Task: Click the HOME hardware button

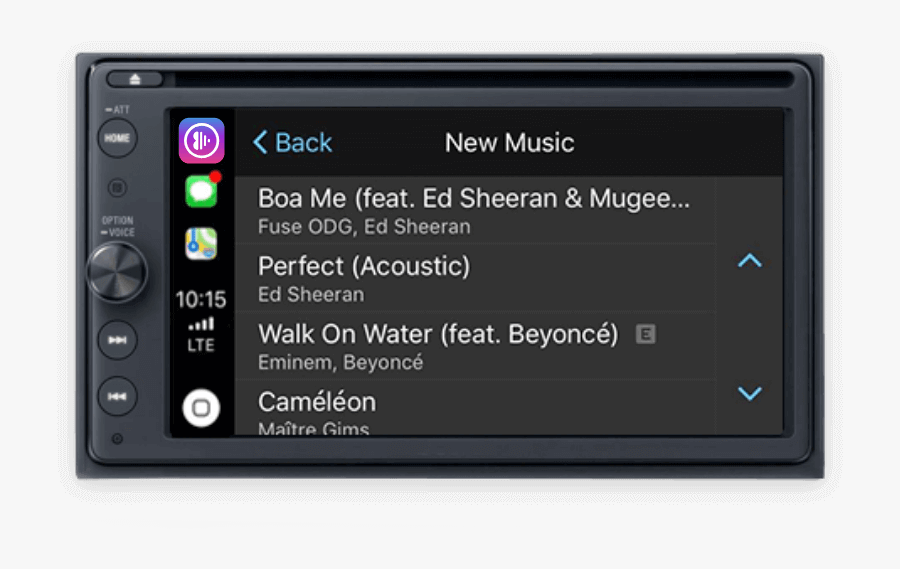Action: point(117,138)
